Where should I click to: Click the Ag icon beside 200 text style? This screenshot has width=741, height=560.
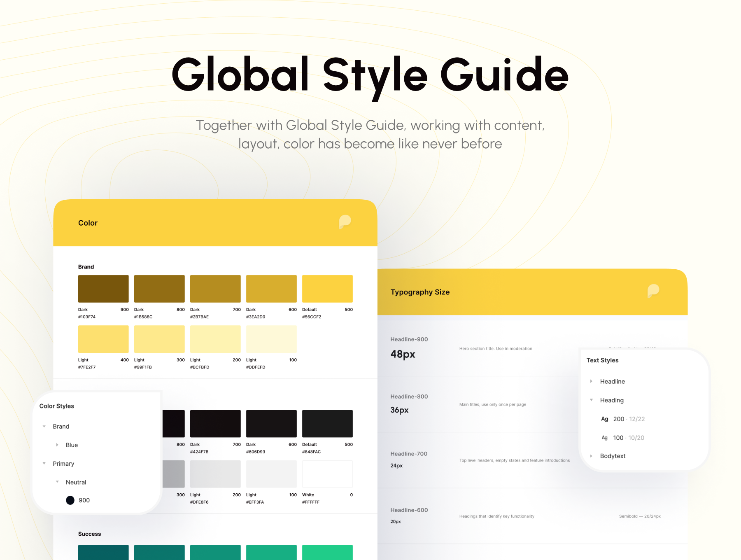[604, 419]
